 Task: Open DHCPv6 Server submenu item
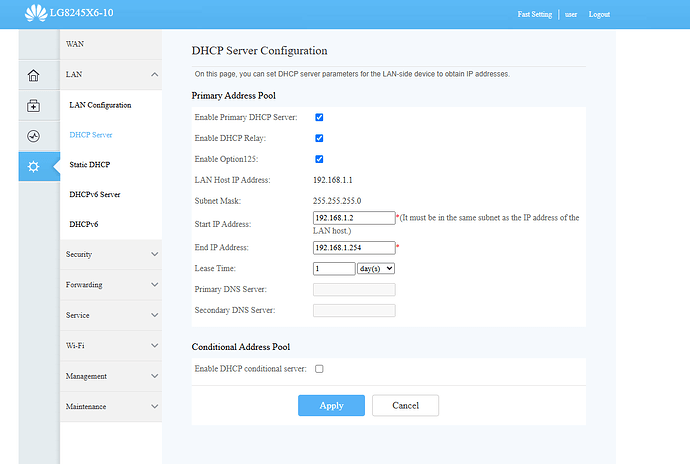95,194
